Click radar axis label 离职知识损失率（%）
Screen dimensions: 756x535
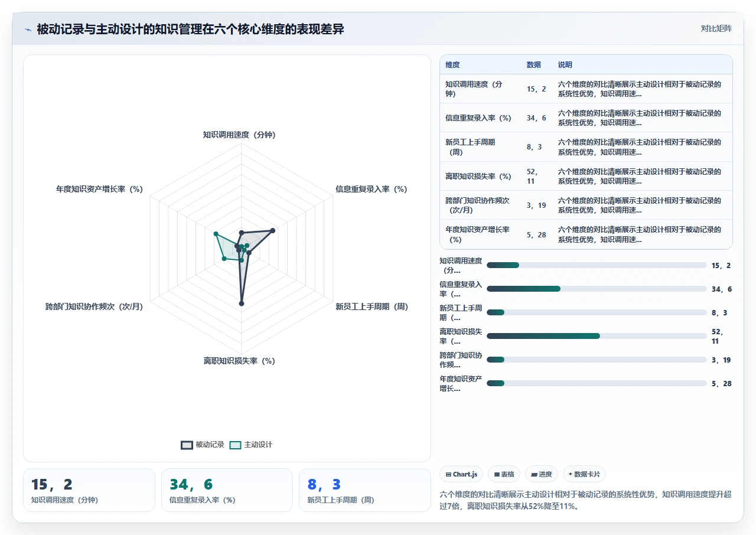tap(239, 361)
